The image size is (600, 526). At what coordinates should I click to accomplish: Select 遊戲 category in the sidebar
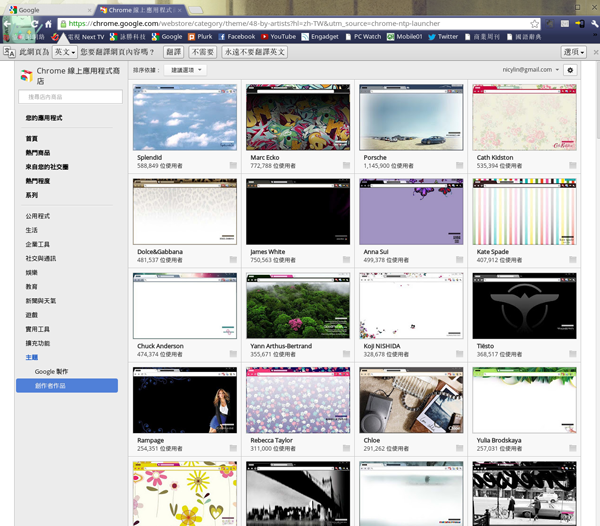[32, 315]
